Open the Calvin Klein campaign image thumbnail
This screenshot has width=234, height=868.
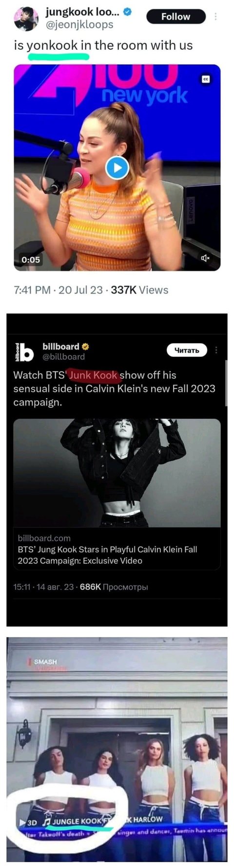[117, 473]
